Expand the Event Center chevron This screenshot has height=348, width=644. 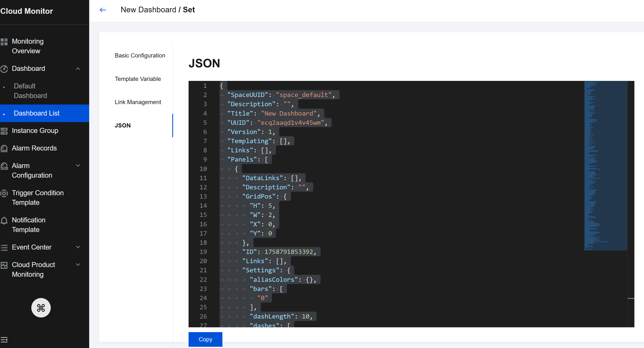[78, 247]
